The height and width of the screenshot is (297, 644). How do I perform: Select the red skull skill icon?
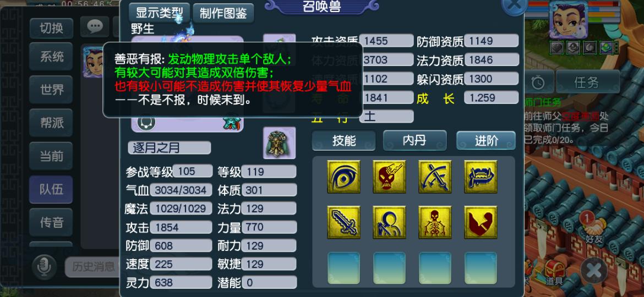389,177
